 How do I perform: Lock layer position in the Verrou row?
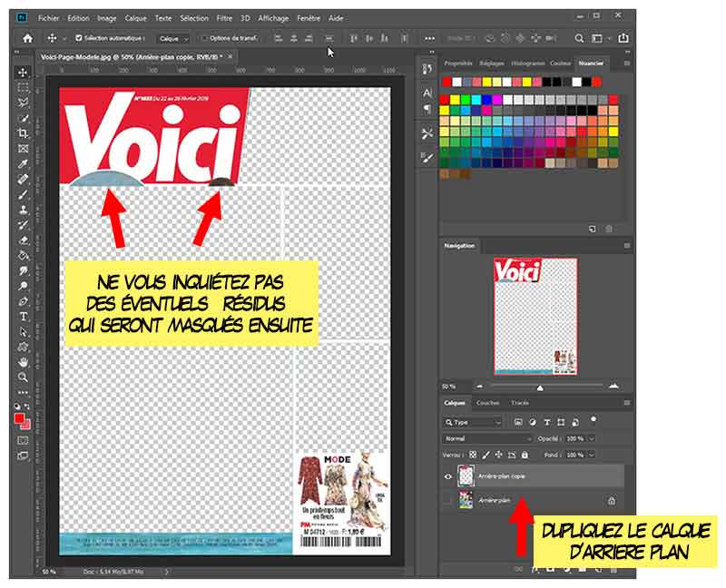[498, 456]
